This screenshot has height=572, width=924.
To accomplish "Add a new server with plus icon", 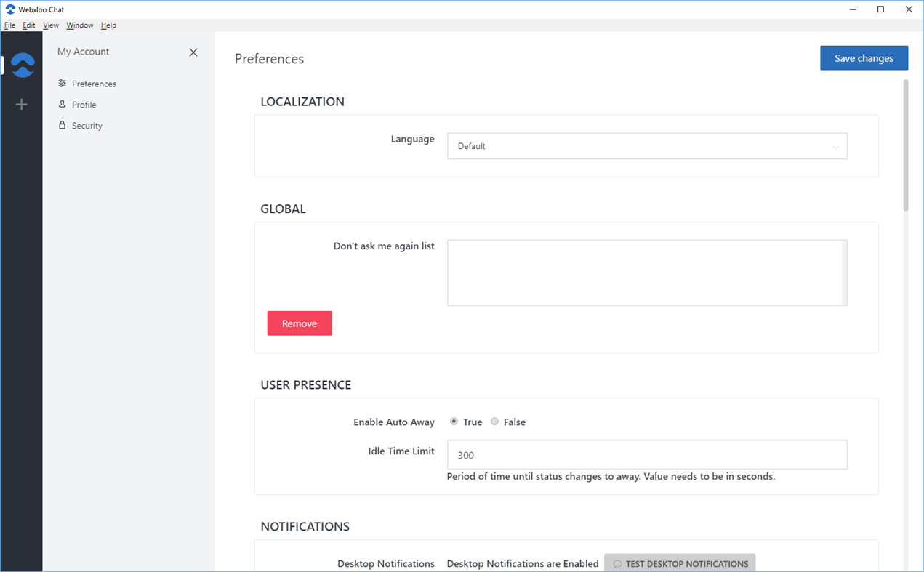I will [x=22, y=105].
